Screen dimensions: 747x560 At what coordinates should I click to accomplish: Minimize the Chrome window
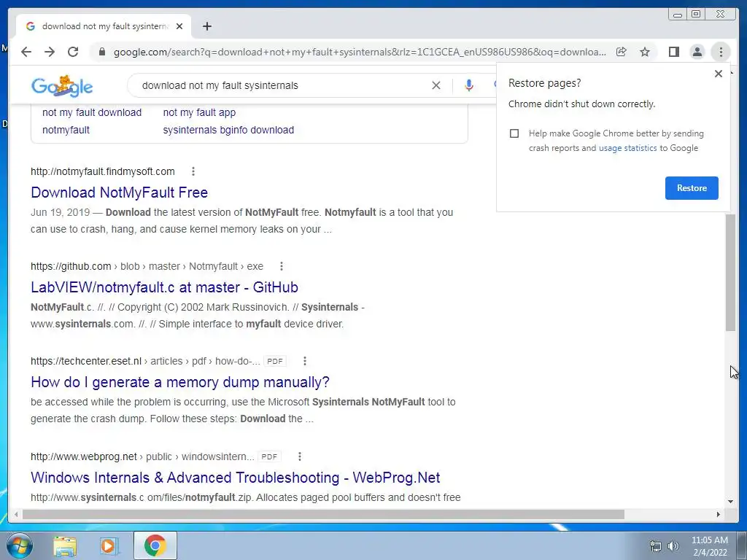678,15
